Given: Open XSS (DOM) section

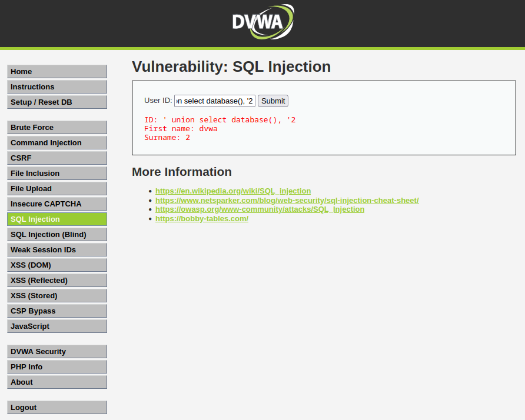Looking at the screenshot, I should (57, 265).
